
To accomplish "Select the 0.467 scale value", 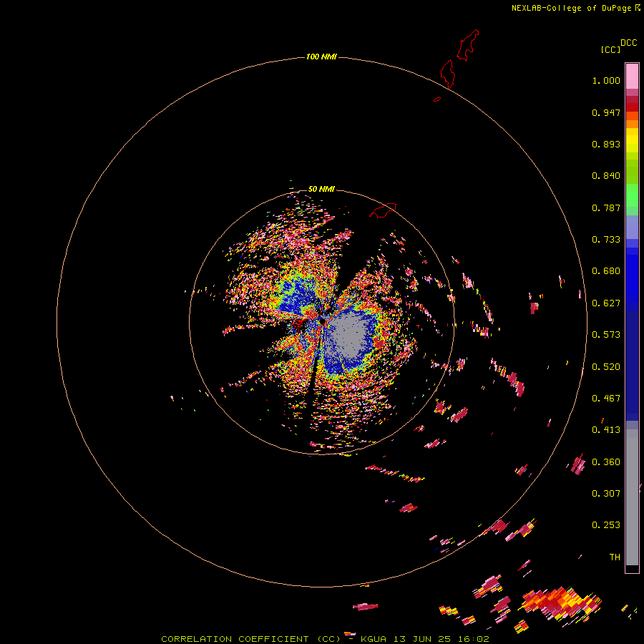I will click(x=606, y=399).
